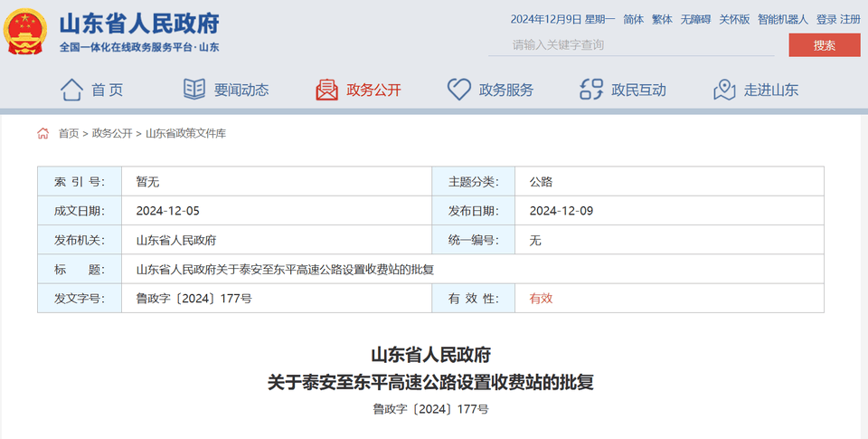Enable 无障碍 accessibility mode
The height and width of the screenshot is (439, 868).
[x=693, y=19]
